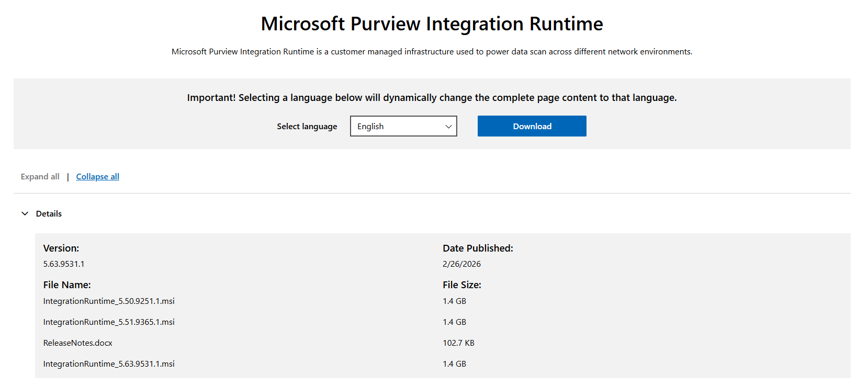Click file name IntegrationRuntime_5.51.9365.1.msi
The width and height of the screenshot is (868, 386).
click(x=109, y=322)
